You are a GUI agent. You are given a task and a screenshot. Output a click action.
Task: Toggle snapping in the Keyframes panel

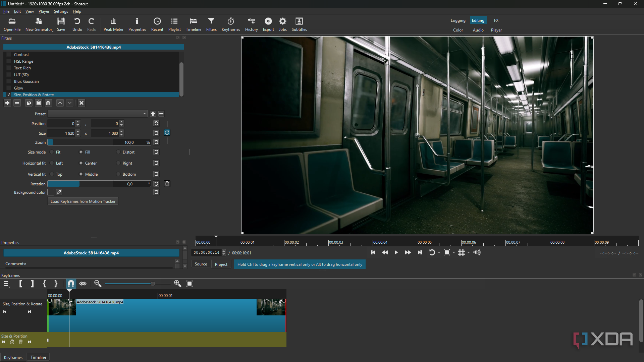tap(71, 284)
